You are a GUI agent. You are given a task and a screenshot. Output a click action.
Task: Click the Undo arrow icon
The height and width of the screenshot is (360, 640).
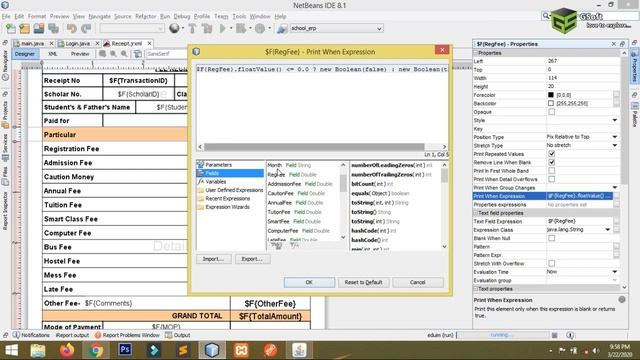coord(72,29)
